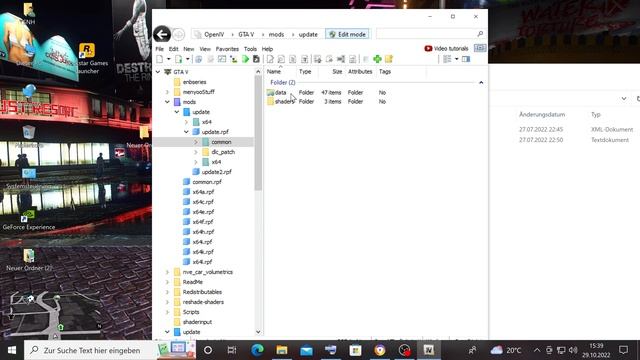Open the Windows Start button
The width and height of the screenshot is (640, 360).
[12, 350]
